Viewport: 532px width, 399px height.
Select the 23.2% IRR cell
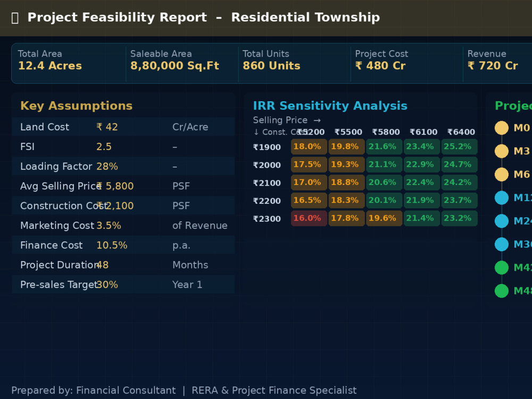tap(460, 219)
